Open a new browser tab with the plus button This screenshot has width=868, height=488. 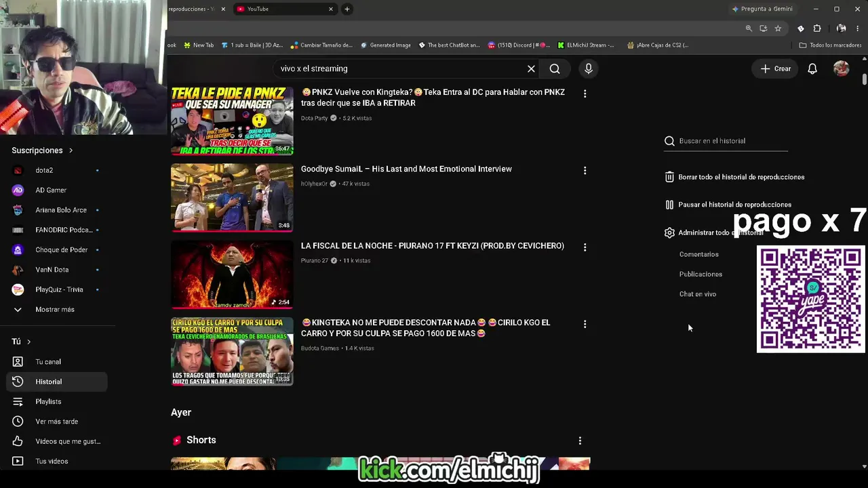tap(347, 9)
